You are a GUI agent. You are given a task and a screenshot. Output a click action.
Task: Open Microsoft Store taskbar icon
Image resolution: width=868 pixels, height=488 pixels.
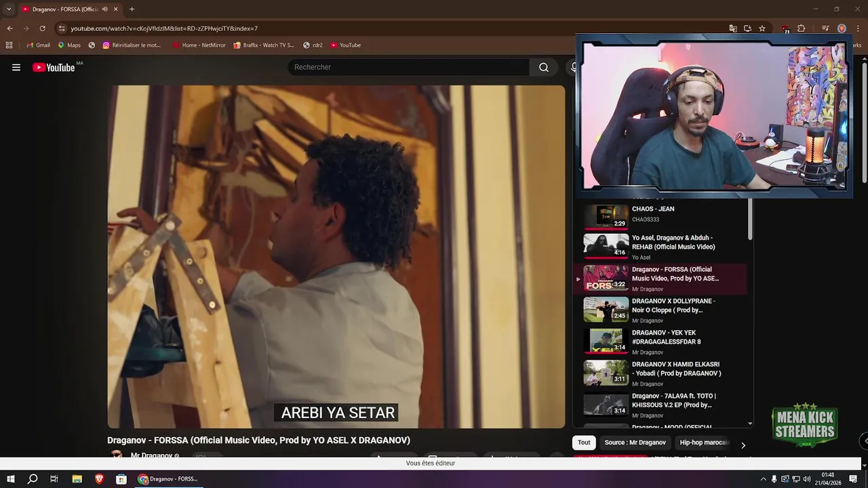click(121, 479)
